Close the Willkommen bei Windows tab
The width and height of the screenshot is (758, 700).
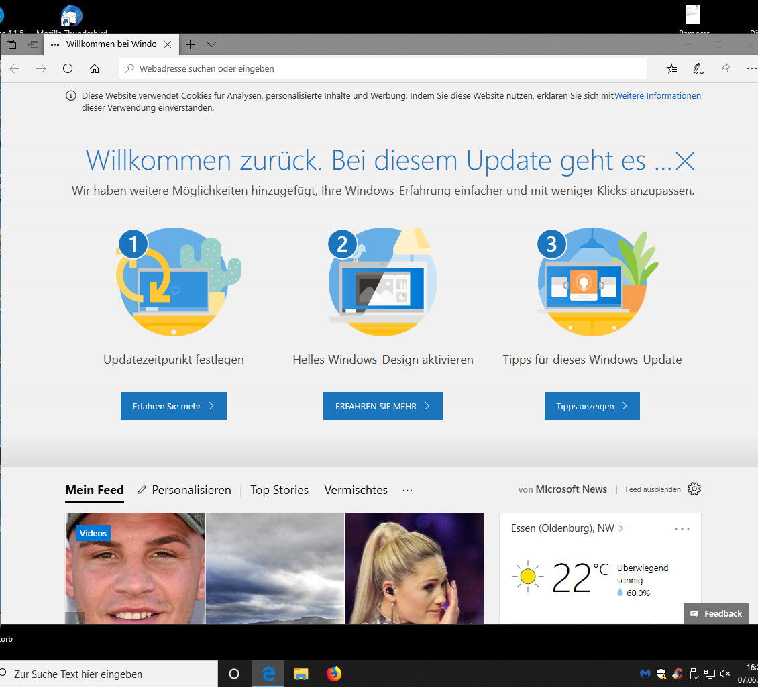click(x=168, y=44)
